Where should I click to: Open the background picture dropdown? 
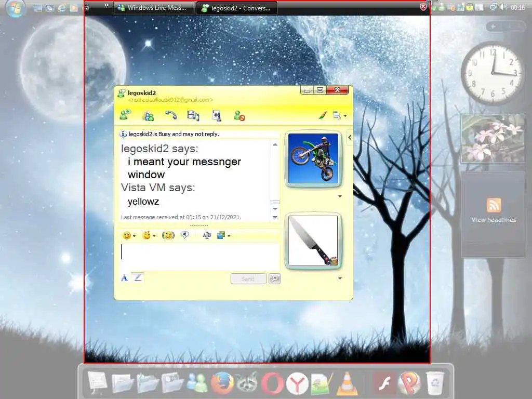pyautogui.click(x=223, y=235)
